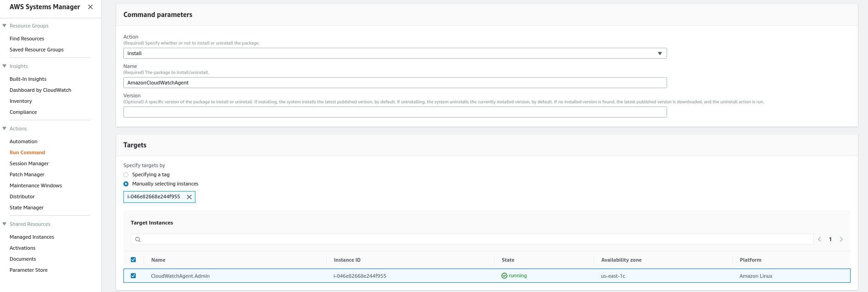
Task: Close the AWS Systems Manager sidebar
Action: pos(90,7)
